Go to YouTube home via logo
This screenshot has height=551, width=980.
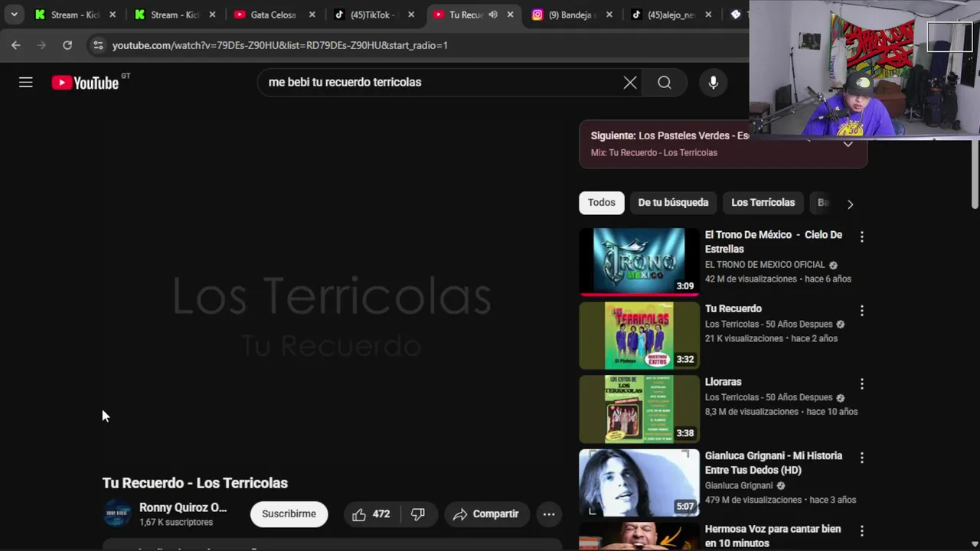[x=85, y=83]
